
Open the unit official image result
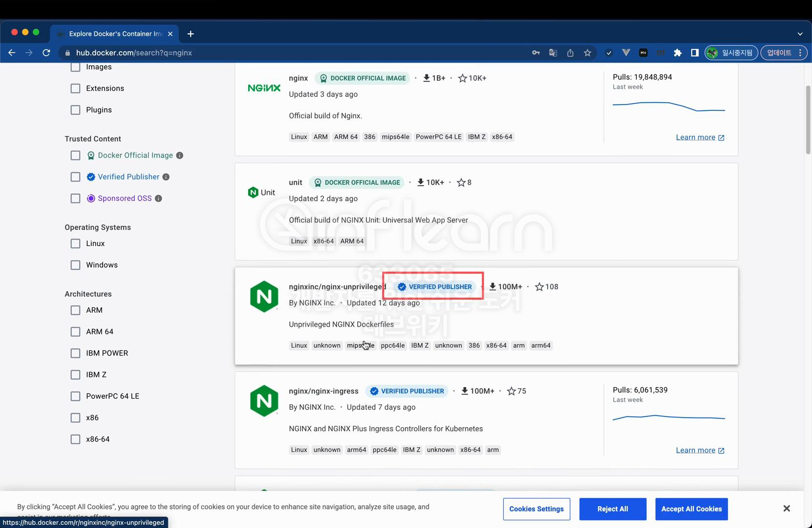click(x=296, y=182)
